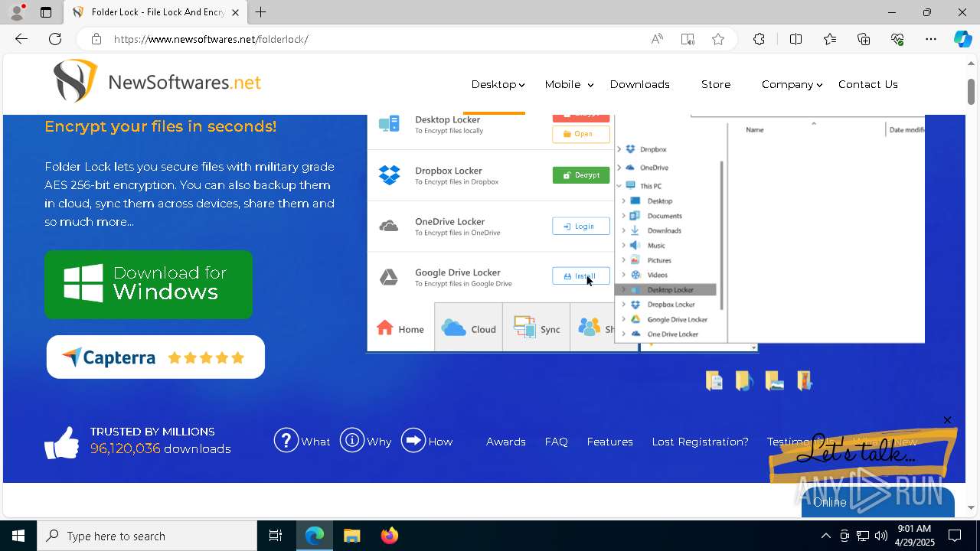Open the Capterra five-star rating badge
This screenshot has height=551, width=980.
155,357
